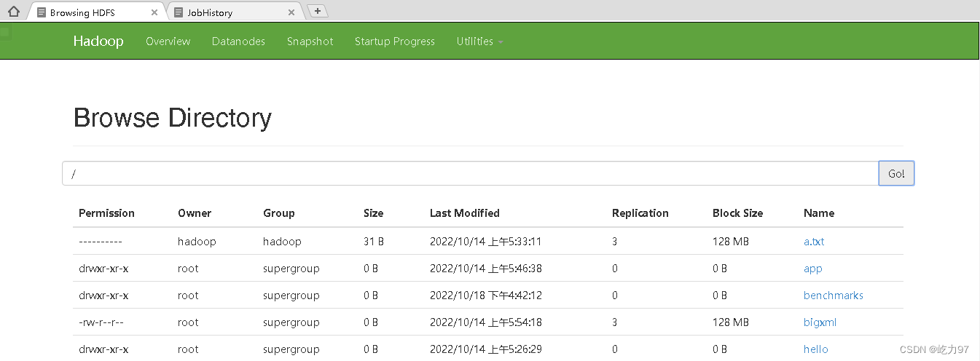Open the Overview page

click(x=168, y=41)
